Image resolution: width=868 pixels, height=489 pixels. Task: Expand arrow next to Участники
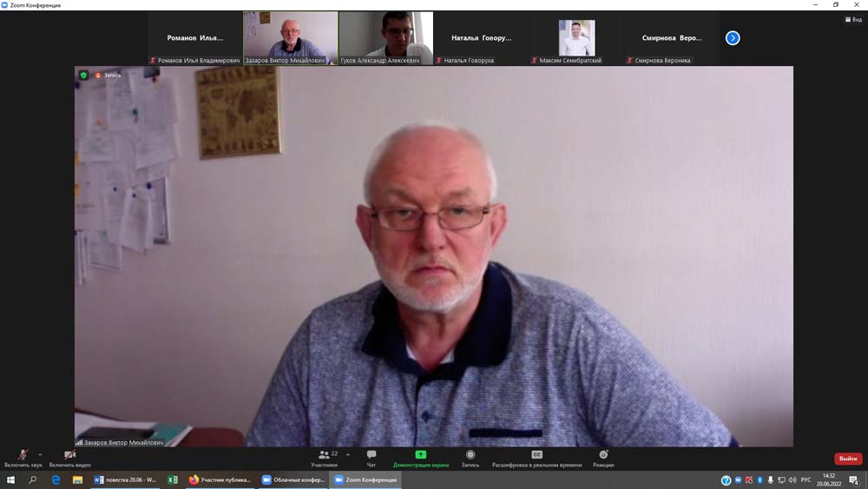click(x=348, y=454)
